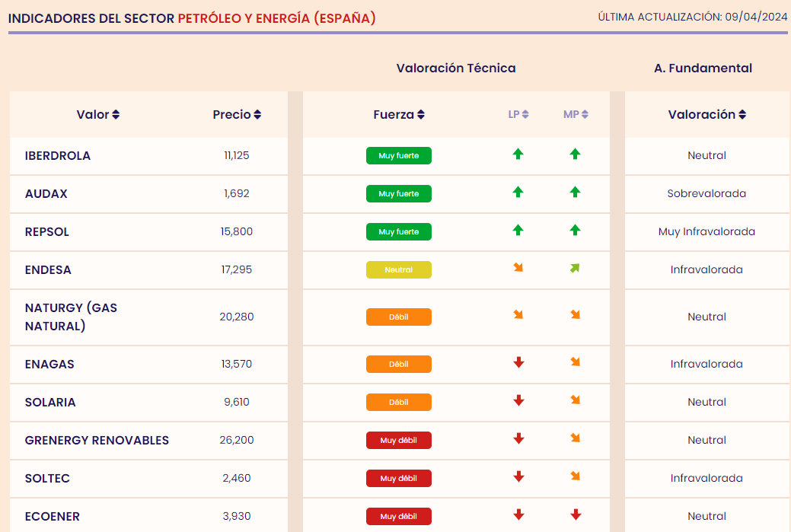The height and width of the screenshot is (532, 791).
Task: Sort by MP trend column
Action: 576,115
